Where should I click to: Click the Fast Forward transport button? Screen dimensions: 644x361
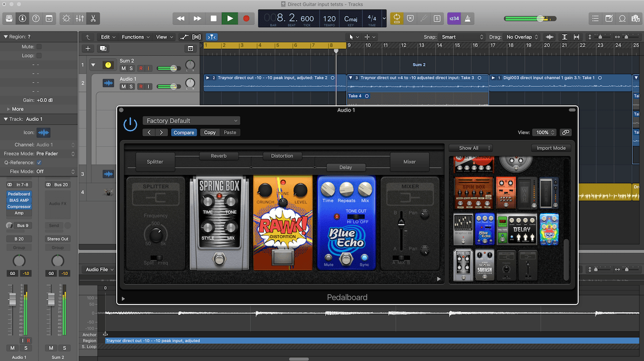(x=197, y=19)
